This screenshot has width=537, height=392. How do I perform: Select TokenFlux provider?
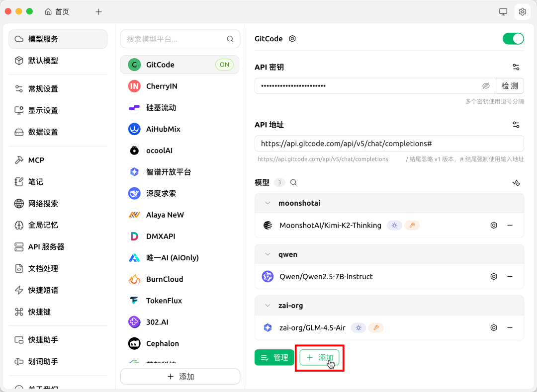[180, 301]
